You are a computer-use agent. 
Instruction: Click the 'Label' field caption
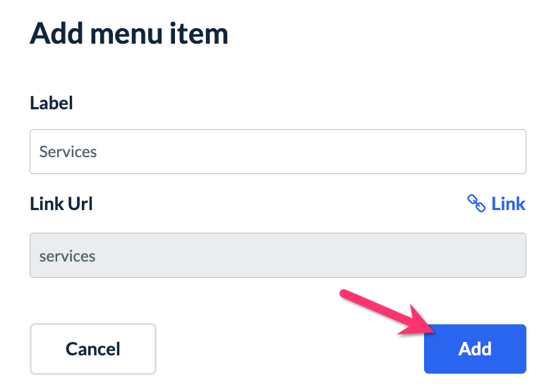[x=52, y=103]
